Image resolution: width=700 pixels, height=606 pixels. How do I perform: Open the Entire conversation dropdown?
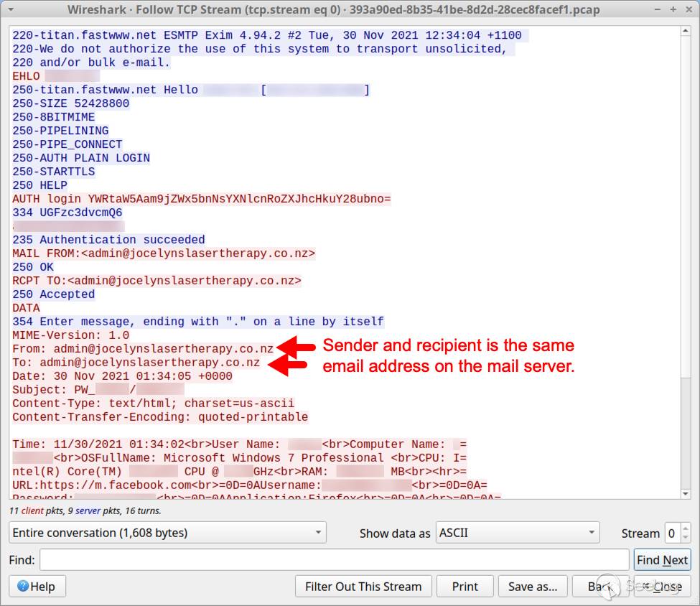click(167, 533)
